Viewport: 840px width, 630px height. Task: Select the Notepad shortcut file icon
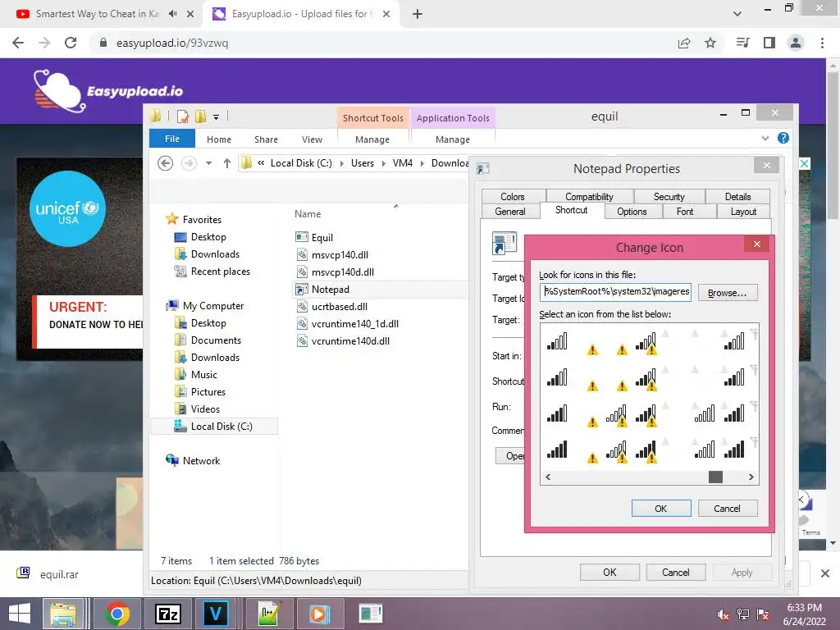pyautogui.click(x=302, y=290)
